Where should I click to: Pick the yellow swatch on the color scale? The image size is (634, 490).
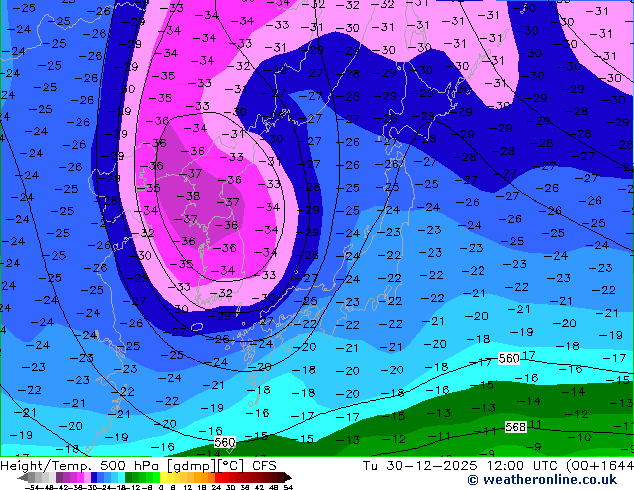(x=163, y=477)
